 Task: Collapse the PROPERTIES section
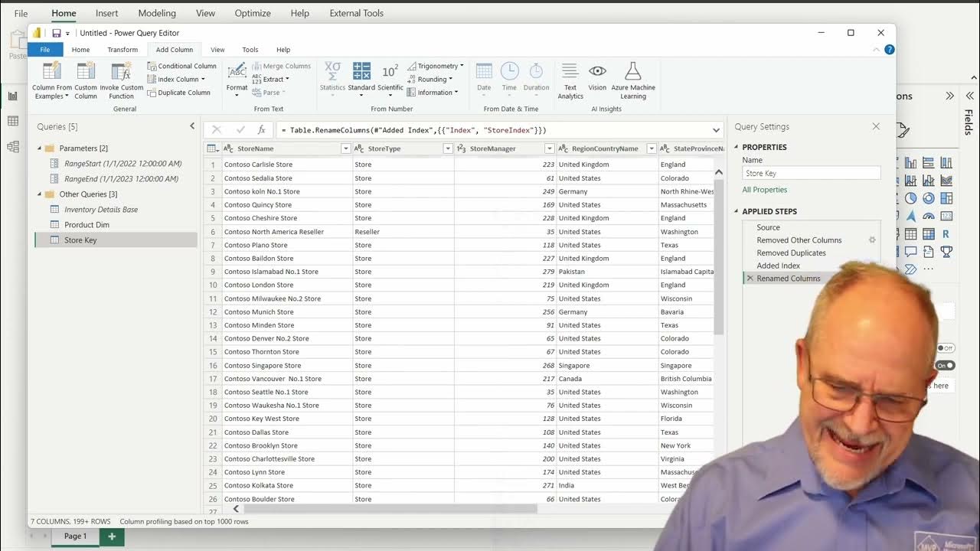[737, 147]
